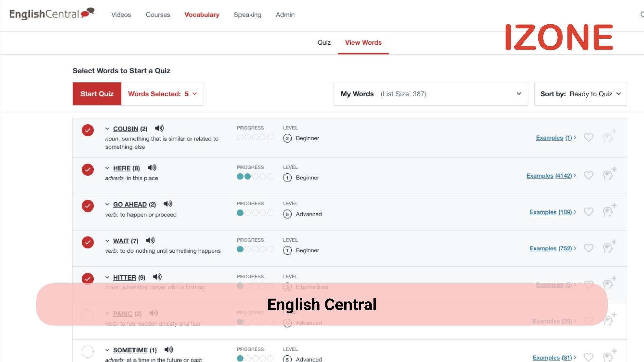
Task: Uncheck the COUSIN word selection
Action: [88, 130]
